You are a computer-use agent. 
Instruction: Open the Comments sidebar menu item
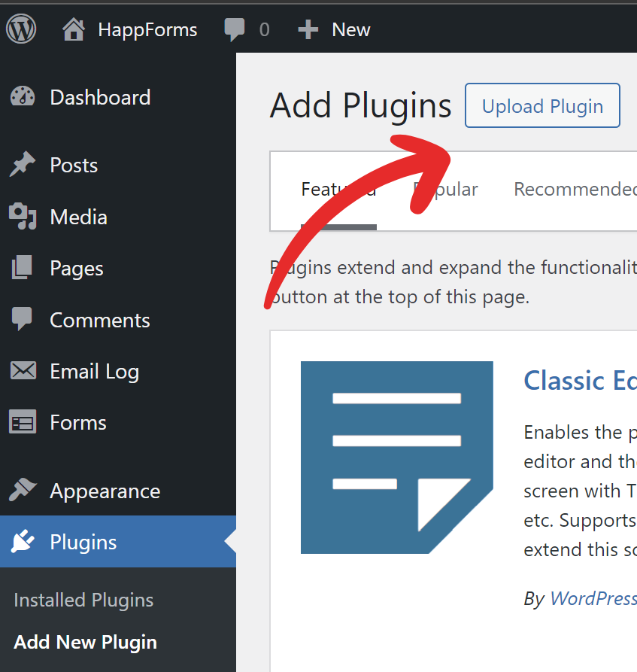(x=100, y=320)
